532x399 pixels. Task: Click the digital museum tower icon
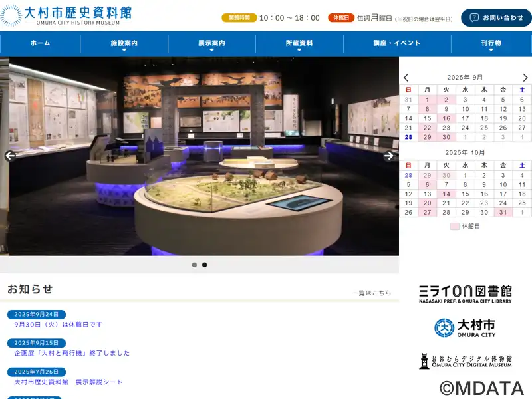pyautogui.click(x=424, y=361)
